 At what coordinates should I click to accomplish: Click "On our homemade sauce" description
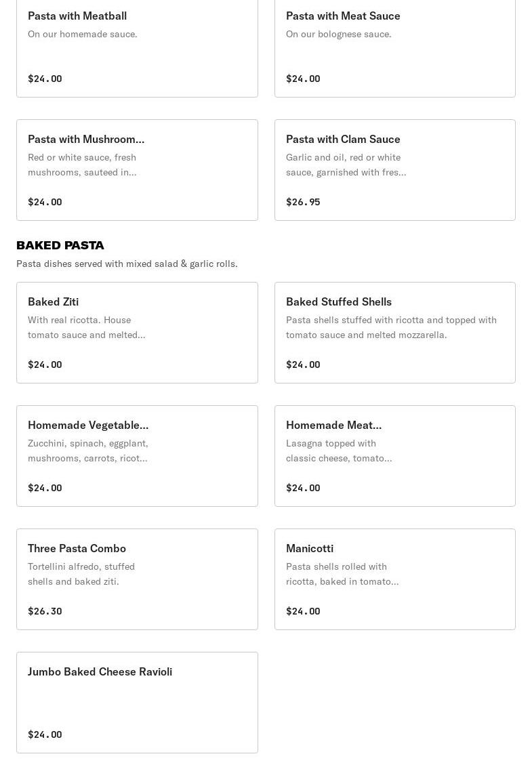coord(83,34)
